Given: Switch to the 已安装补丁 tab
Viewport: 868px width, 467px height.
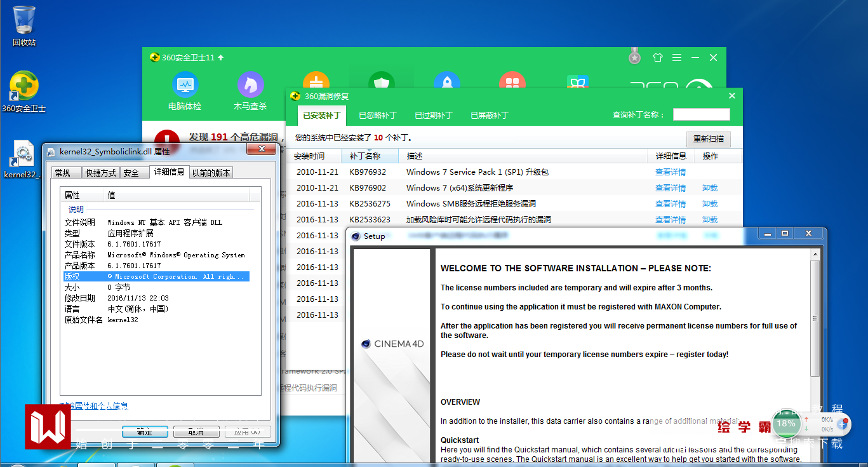Looking at the screenshot, I should coord(322,116).
